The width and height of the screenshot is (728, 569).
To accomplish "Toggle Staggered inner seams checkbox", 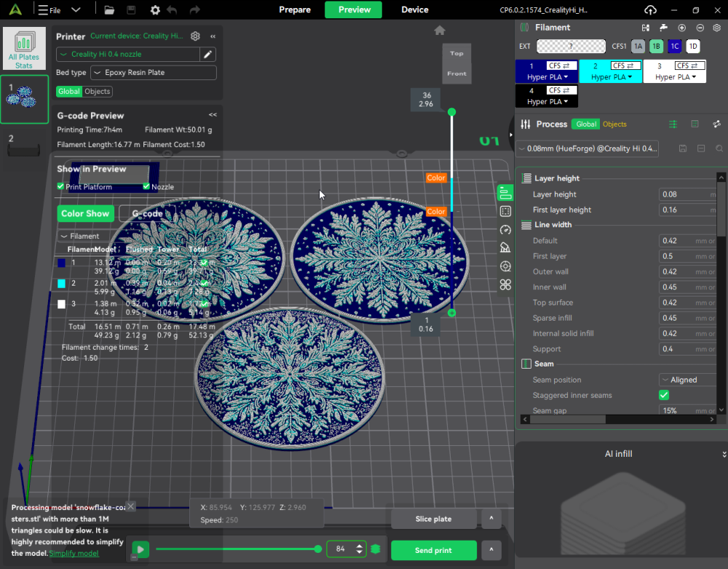I will tap(664, 395).
